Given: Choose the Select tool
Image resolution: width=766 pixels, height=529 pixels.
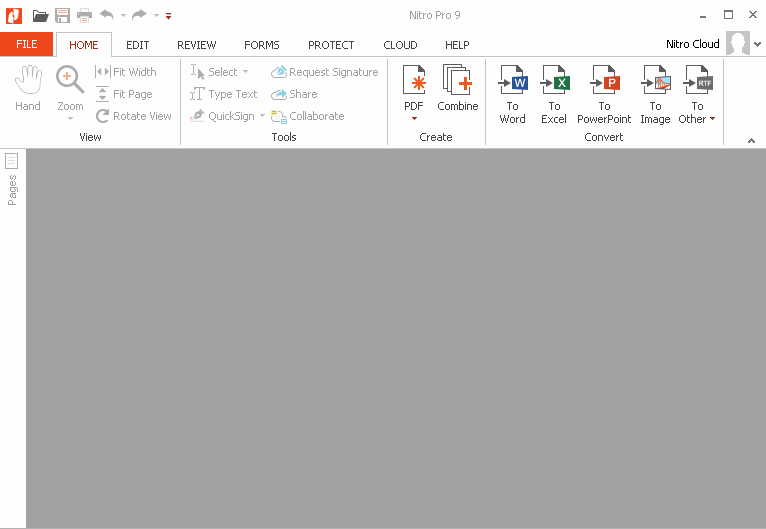Looking at the screenshot, I should [213, 72].
